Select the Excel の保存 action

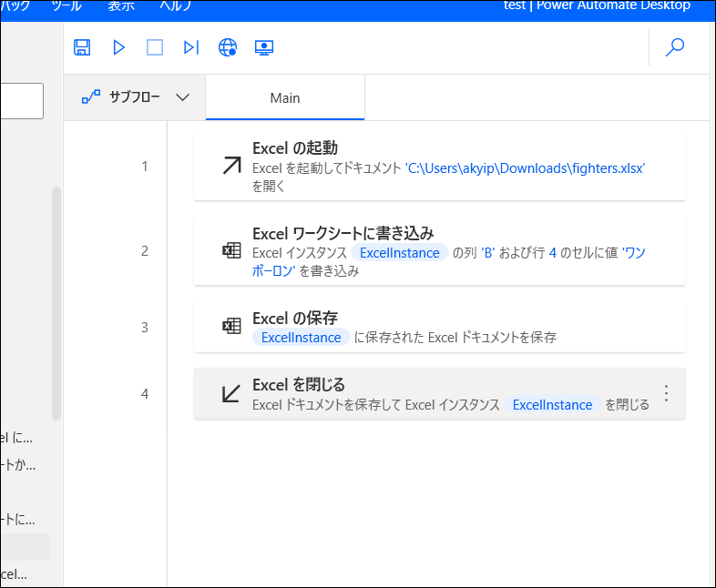[440, 327]
